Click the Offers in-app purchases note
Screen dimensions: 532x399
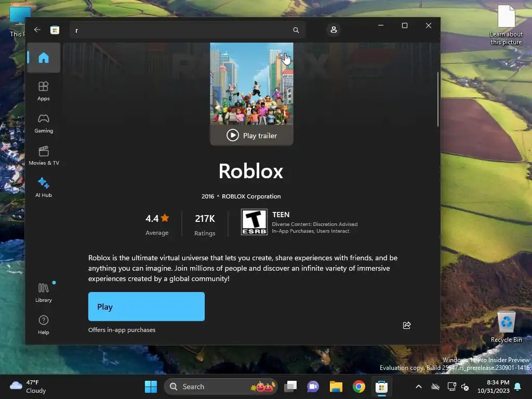click(x=122, y=330)
